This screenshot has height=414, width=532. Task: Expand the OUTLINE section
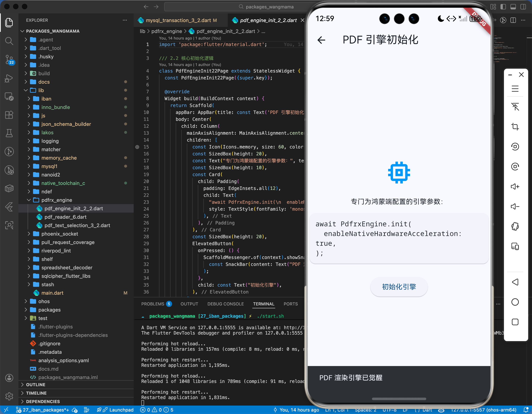(36, 384)
